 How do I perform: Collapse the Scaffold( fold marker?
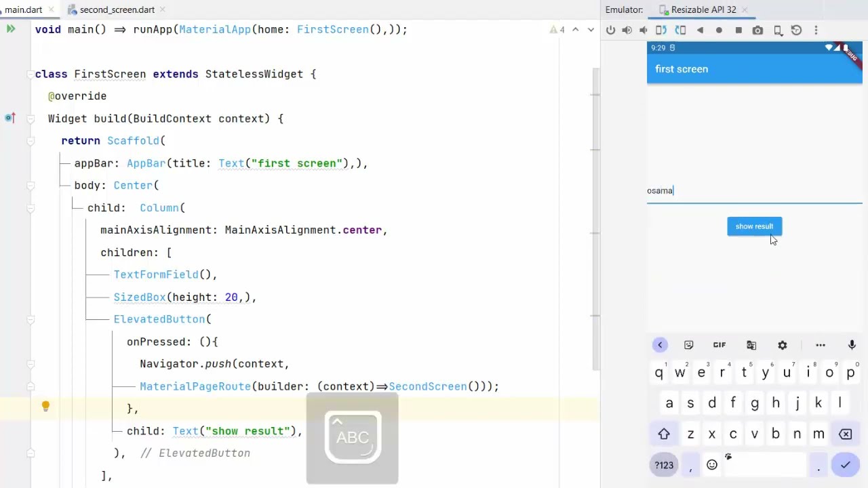tap(31, 140)
